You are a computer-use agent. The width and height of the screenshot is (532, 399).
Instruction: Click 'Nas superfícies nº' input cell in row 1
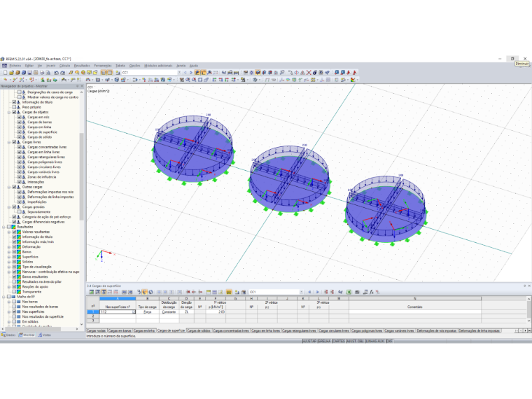coord(118,311)
